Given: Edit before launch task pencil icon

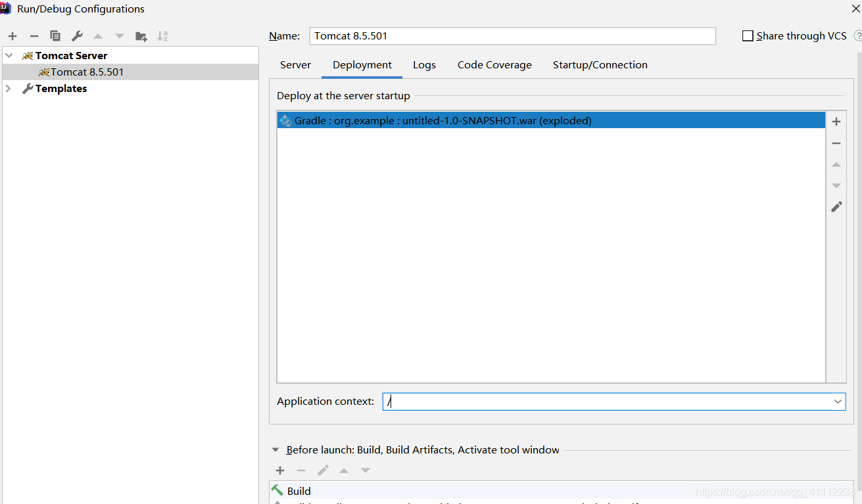Looking at the screenshot, I should pos(323,470).
